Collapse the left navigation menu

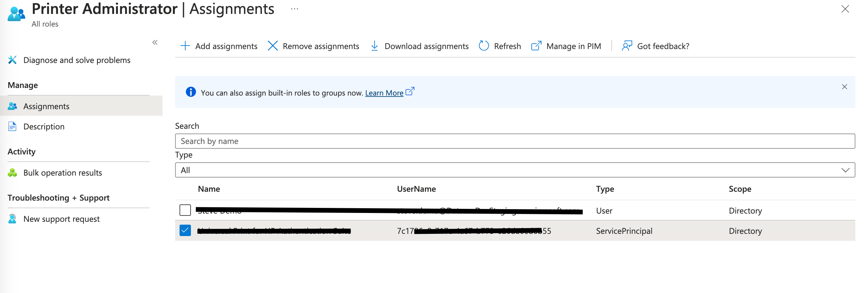point(155,42)
